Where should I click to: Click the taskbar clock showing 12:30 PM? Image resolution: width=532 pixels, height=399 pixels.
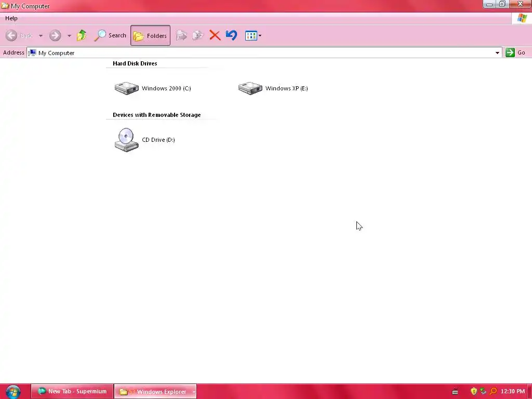513,392
